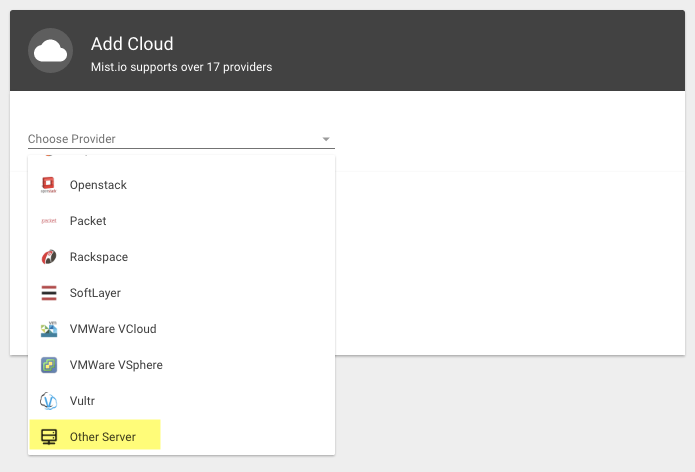Click the Vultr logo icon

coord(49,401)
